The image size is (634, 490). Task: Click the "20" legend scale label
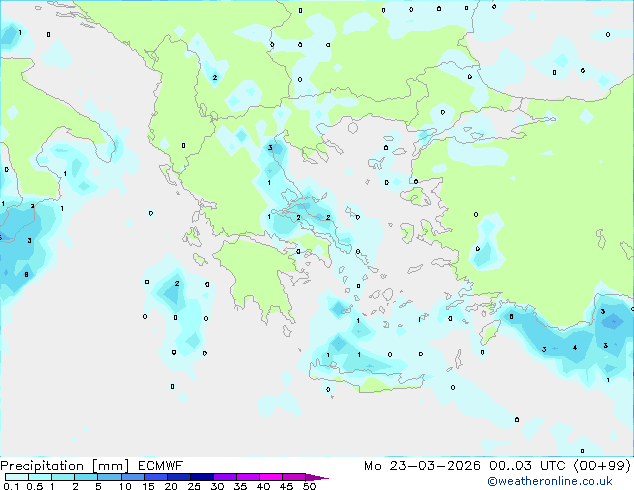171,486
